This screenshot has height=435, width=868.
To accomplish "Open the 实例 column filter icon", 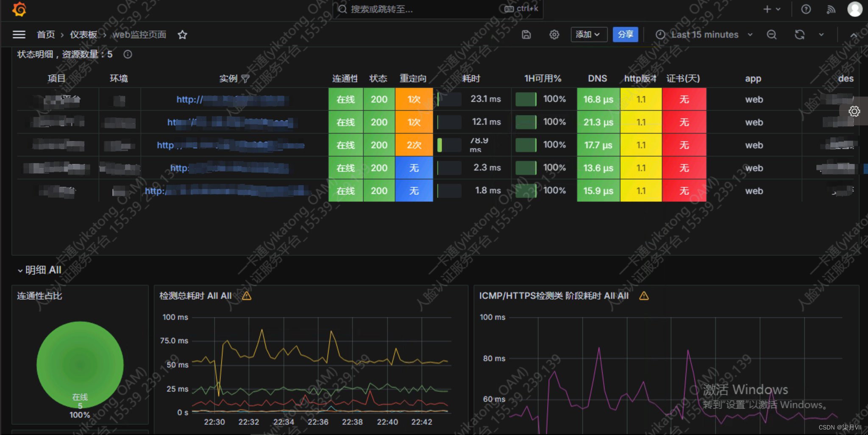I will 245,78.
